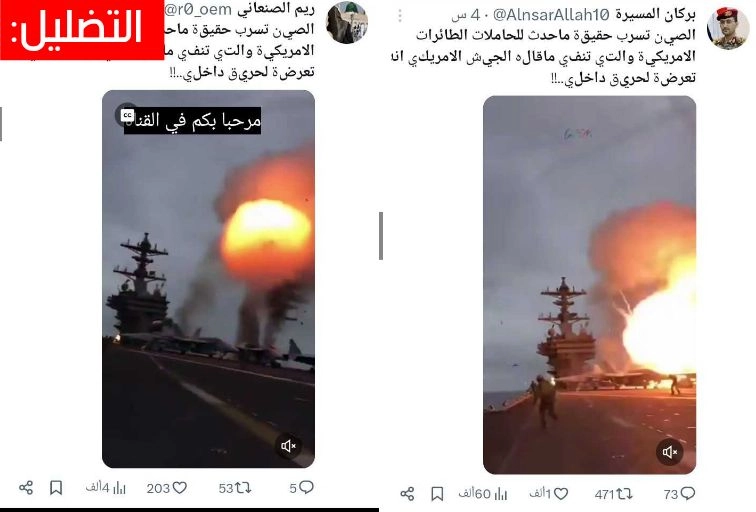The image size is (756, 512).
Task: Open the right tweet author's avatar
Action: (x=728, y=28)
